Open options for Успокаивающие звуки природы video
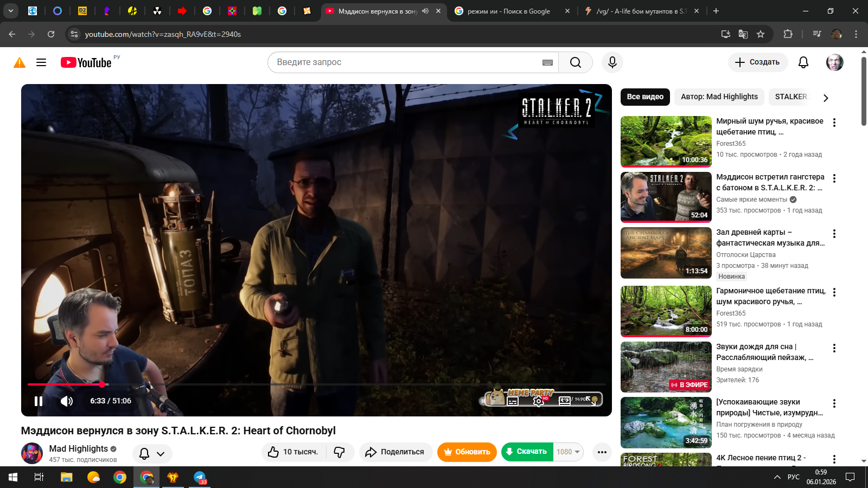The height and width of the screenshot is (488, 868). tap(834, 403)
